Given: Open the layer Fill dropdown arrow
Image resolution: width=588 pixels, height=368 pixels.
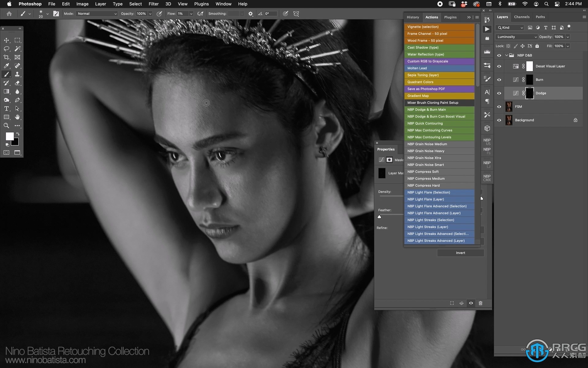Looking at the screenshot, I should (568, 46).
